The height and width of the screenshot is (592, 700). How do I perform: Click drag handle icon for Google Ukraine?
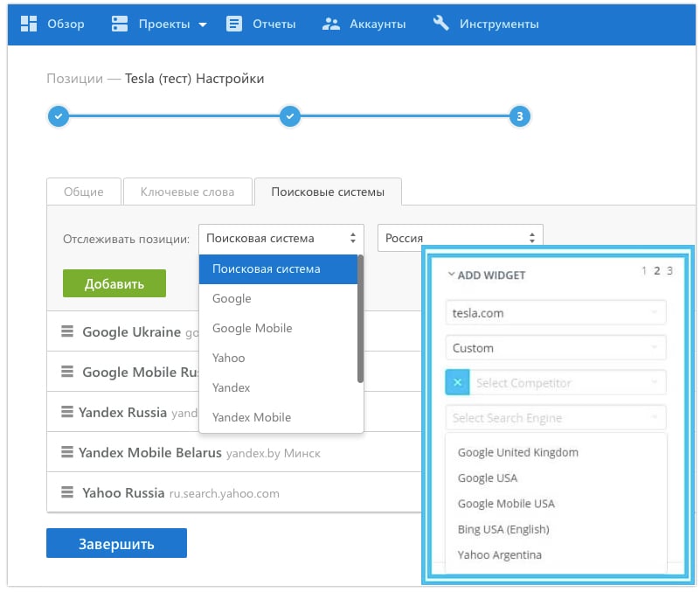pyautogui.click(x=67, y=332)
